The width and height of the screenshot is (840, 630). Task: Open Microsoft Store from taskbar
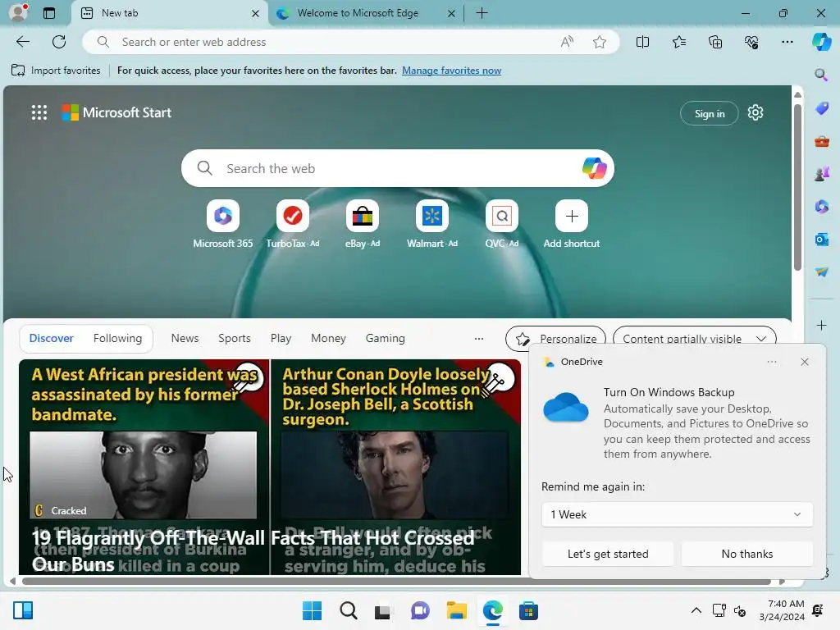[528, 610]
